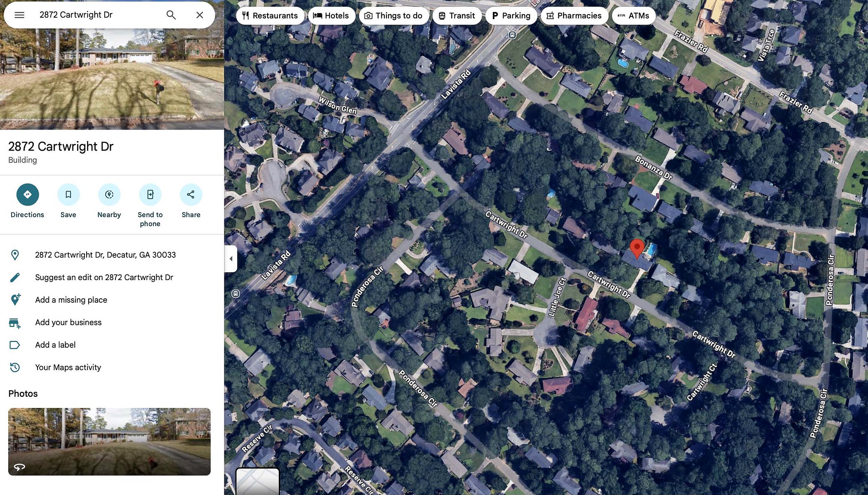Save this place with bookmark icon
The width and height of the screenshot is (868, 495).
[x=68, y=201]
